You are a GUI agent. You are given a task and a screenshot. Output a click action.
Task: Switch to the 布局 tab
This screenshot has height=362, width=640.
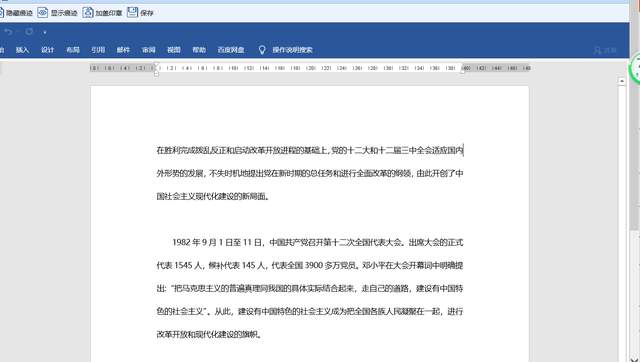(x=73, y=50)
